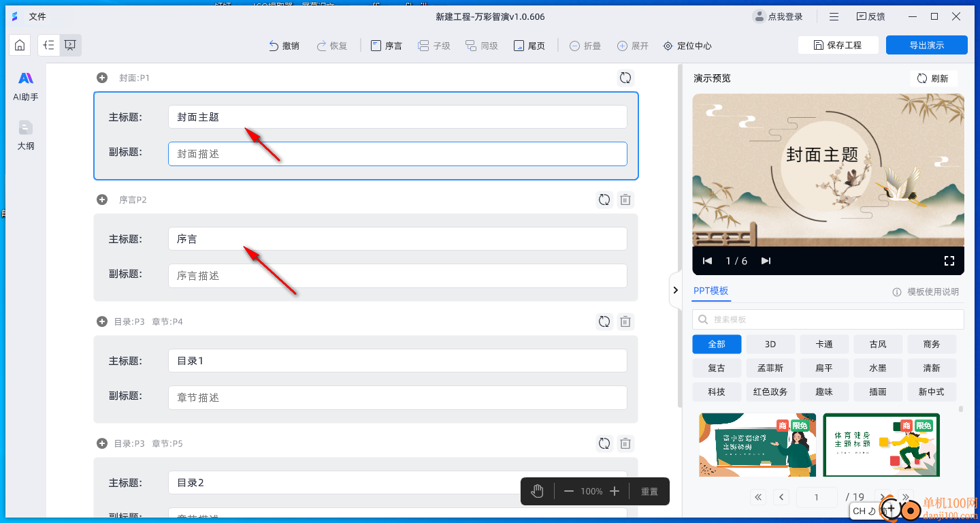Open 模板使用说明 help link
Viewport: 980px width, 523px height.
[x=926, y=291]
